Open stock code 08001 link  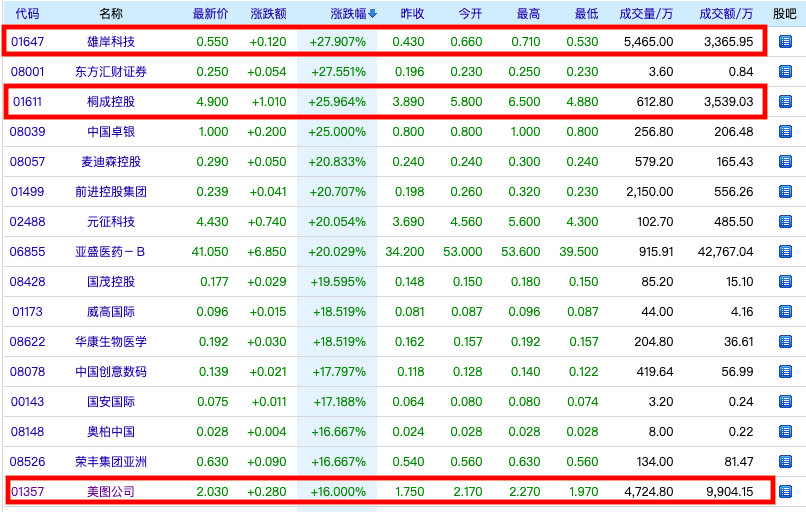(x=27, y=71)
